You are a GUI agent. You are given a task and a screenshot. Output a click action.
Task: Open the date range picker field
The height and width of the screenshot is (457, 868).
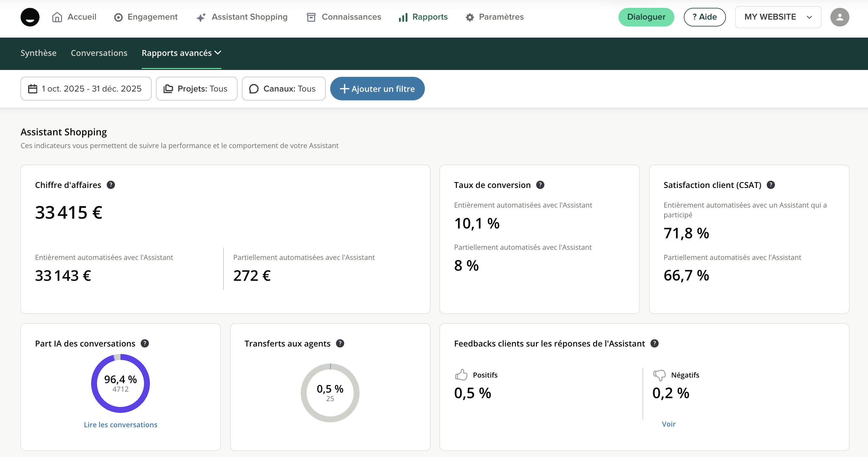(86, 89)
